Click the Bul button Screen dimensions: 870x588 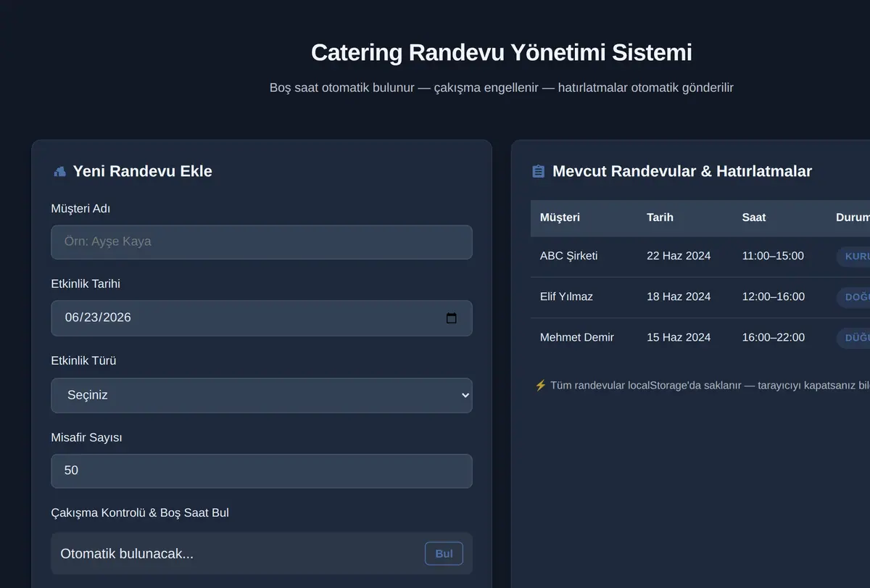(x=444, y=554)
